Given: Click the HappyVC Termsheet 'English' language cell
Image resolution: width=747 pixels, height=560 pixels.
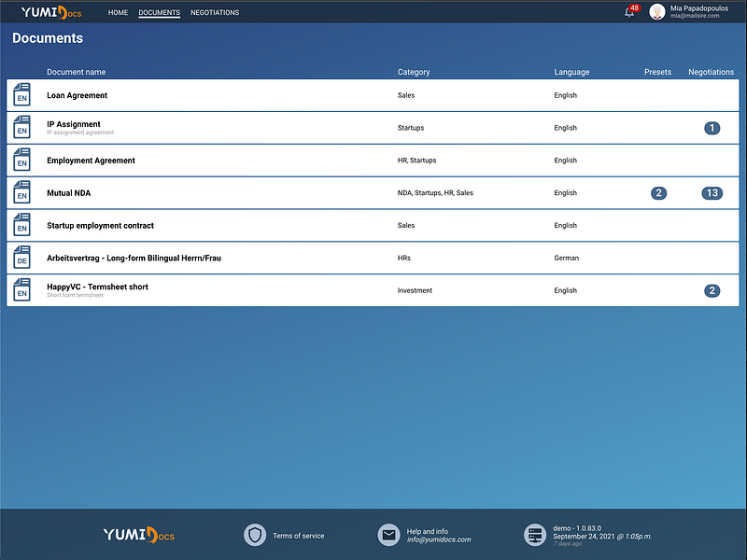Looking at the screenshot, I should (565, 290).
